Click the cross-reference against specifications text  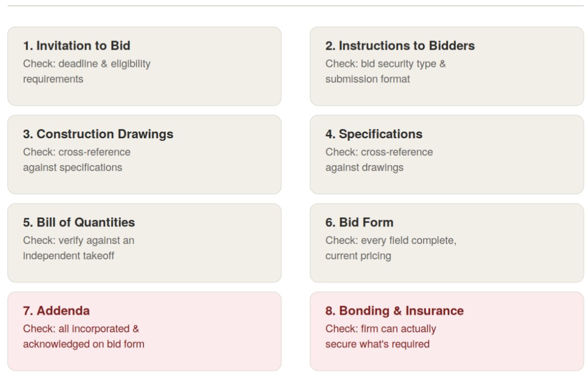77,159
